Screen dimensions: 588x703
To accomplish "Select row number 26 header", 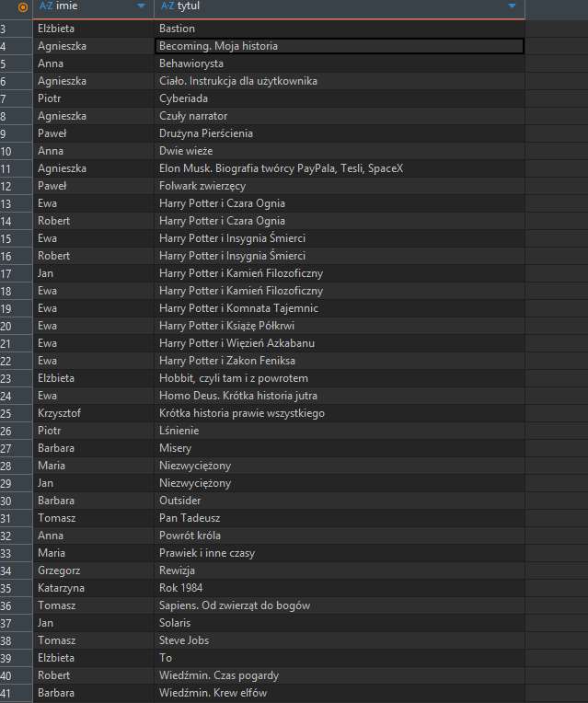I will (x=6, y=431).
